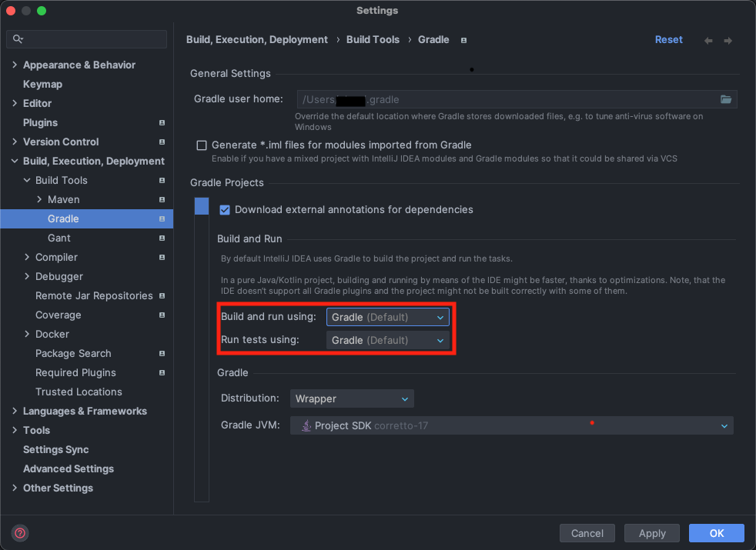756x550 pixels.
Task: Click the project-level icon beside Required Plugins
Action: pos(162,373)
